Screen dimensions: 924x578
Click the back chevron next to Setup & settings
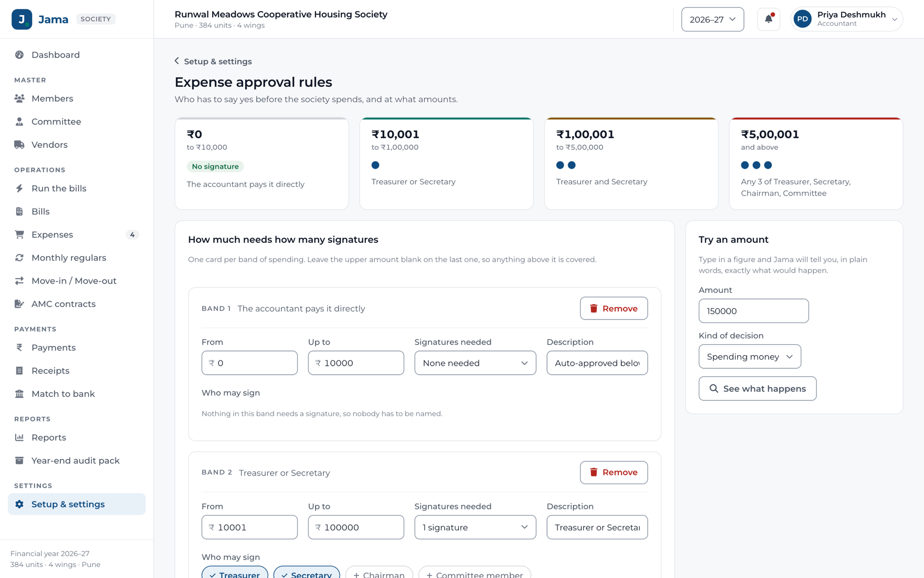click(177, 61)
